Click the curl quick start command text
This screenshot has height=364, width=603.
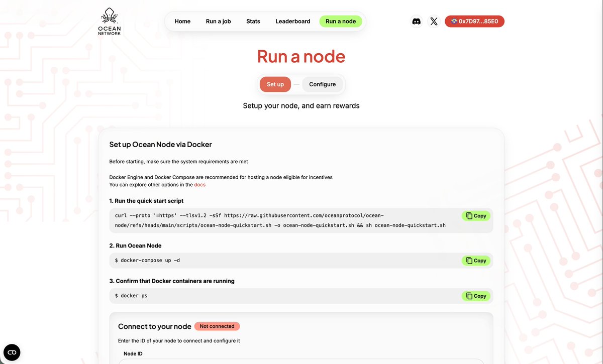pos(280,220)
